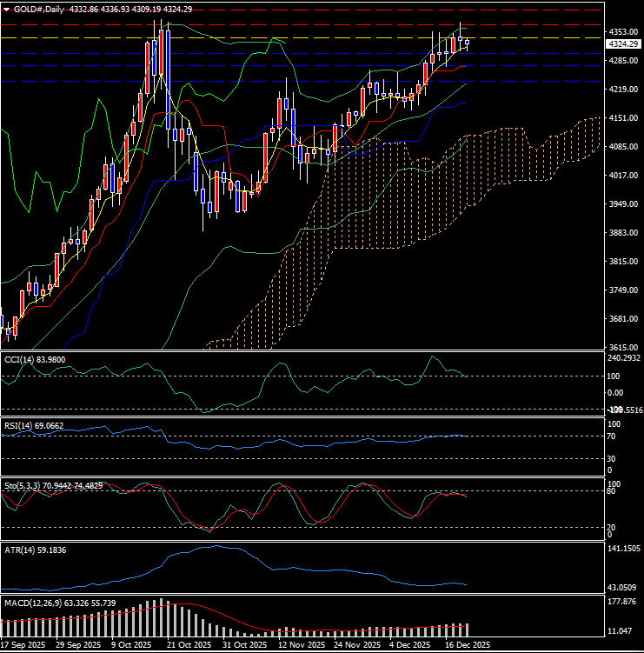This screenshot has width=644, height=653.
Task: Click the CCI 240.2932 scale value
Action: click(x=623, y=358)
